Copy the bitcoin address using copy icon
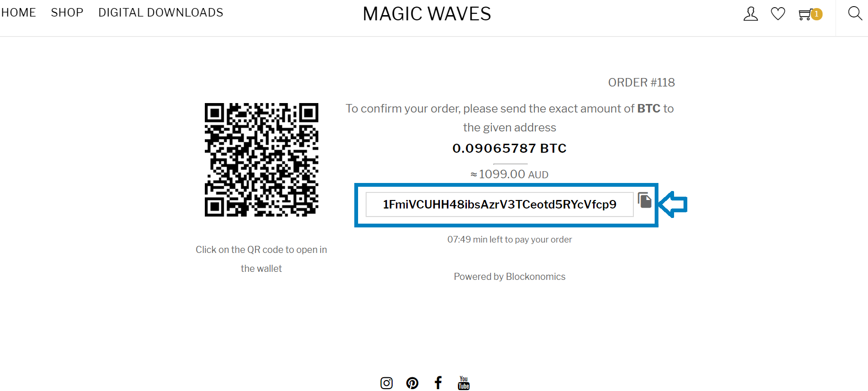This screenshot has height=391, width=868. tap(644, 200)
